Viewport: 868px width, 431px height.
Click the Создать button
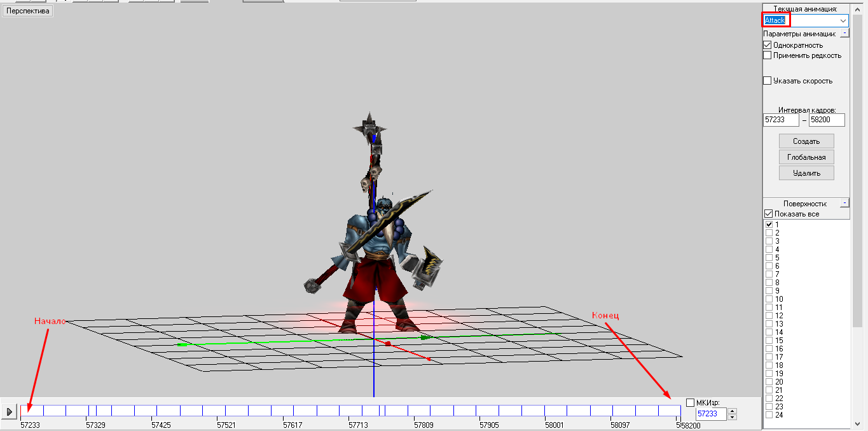tap(806, 141)
